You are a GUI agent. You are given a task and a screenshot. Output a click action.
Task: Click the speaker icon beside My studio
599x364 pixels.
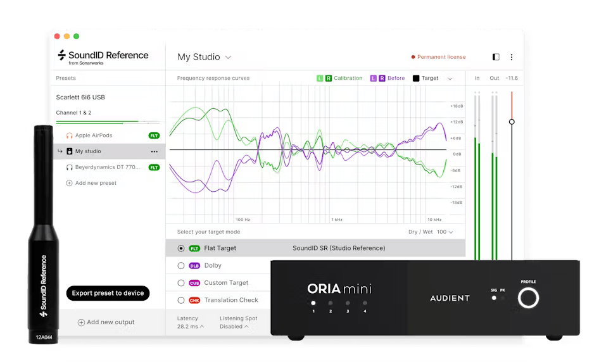pyautogui.click(x=70, y=151)
